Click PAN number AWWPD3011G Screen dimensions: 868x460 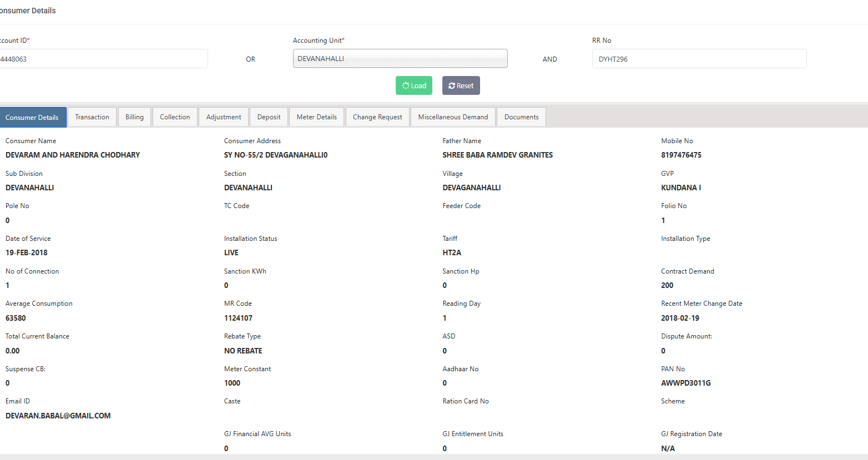686,383
